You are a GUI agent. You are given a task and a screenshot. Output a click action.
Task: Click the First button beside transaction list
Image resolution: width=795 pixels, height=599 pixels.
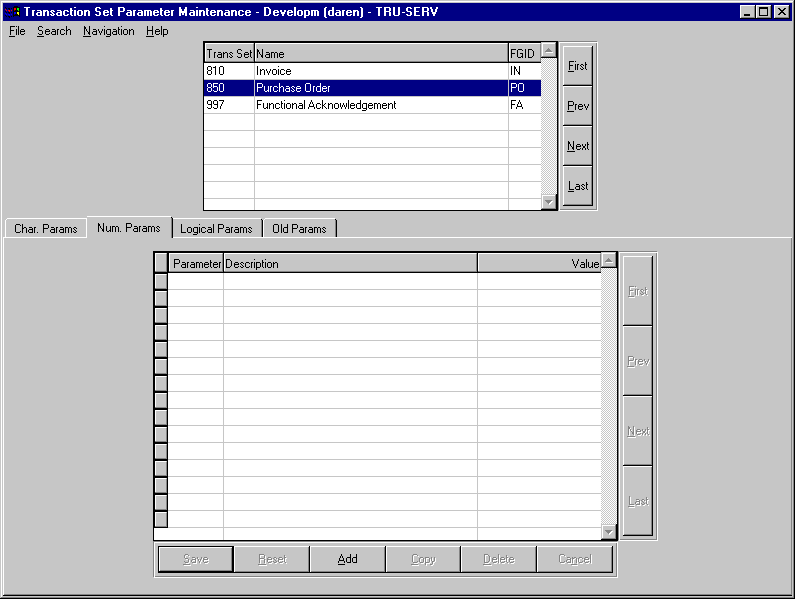coord(578,66)
